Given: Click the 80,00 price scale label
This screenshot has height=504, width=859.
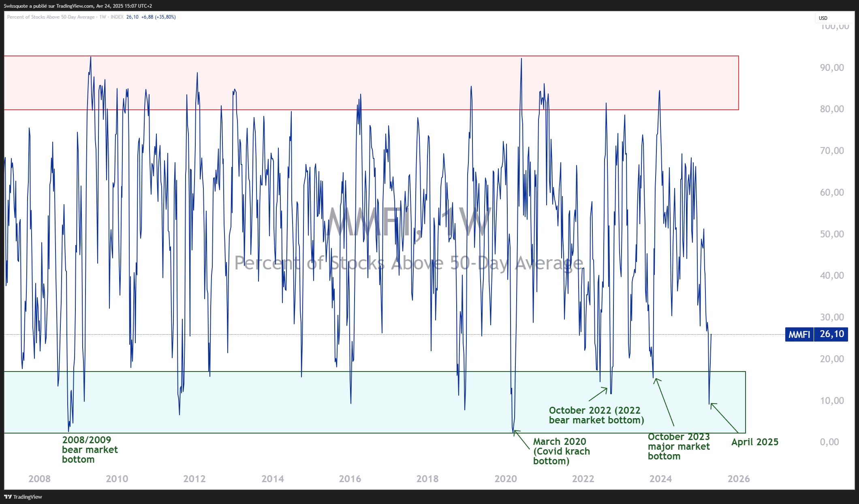Looking at the screenshot, I should 832,109.
